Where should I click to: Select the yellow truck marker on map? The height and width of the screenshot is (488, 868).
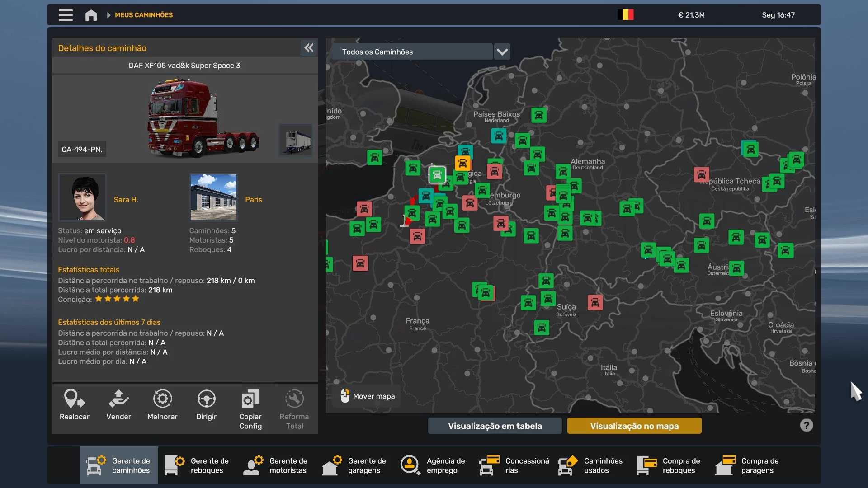[x=462, y=163]
